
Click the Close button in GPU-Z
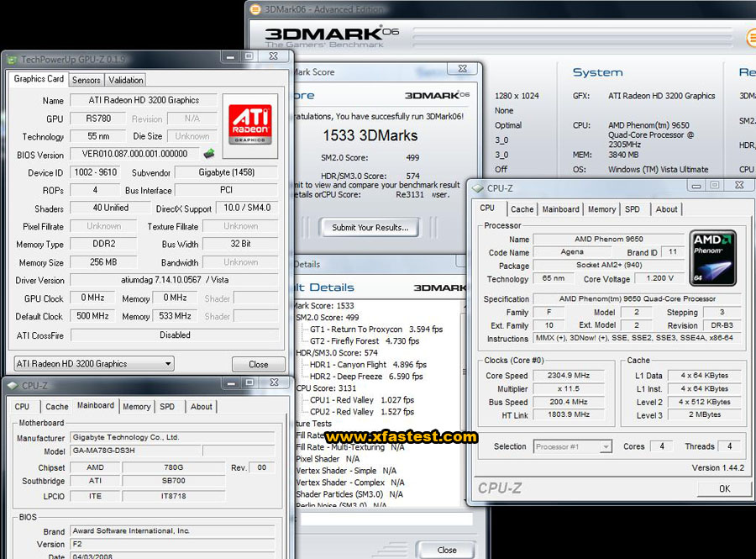pos(258,364)
